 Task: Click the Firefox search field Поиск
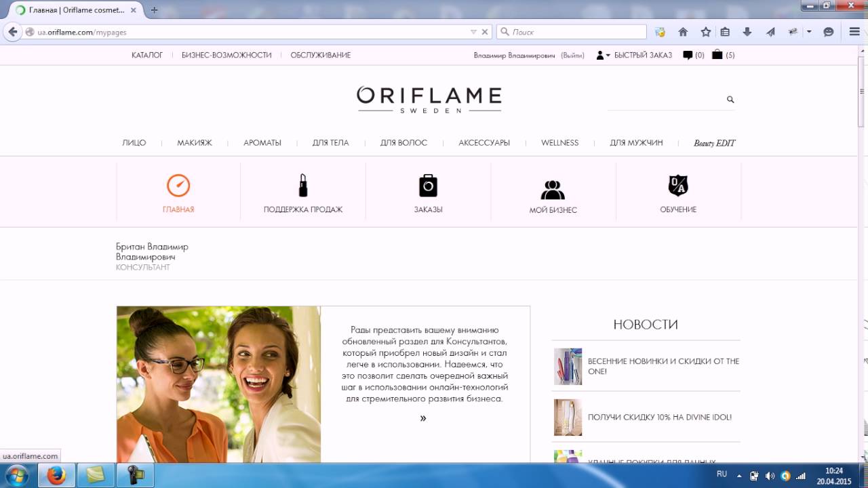(x=572, y=32)
